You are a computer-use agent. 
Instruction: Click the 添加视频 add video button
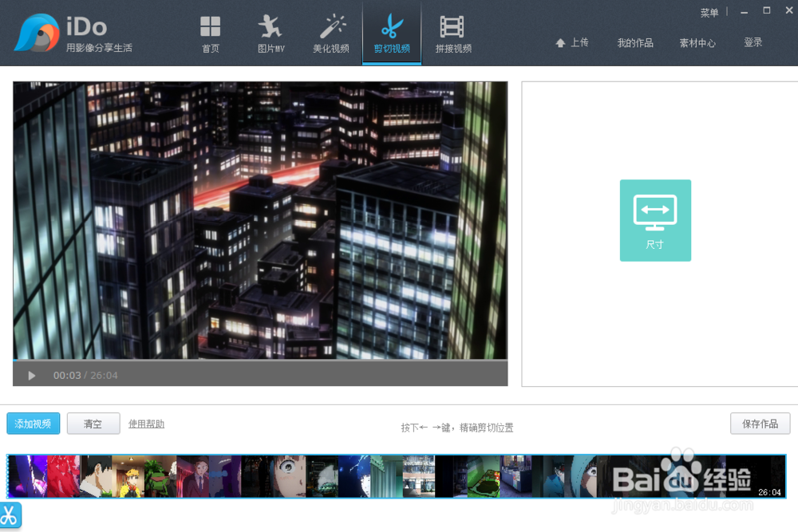click(x=33, y=424)
